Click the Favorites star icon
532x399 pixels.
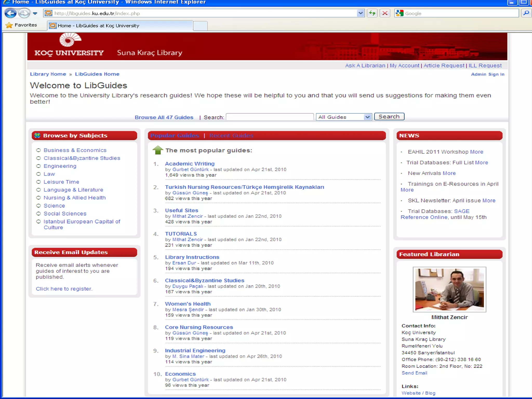(x=9, y=25)
